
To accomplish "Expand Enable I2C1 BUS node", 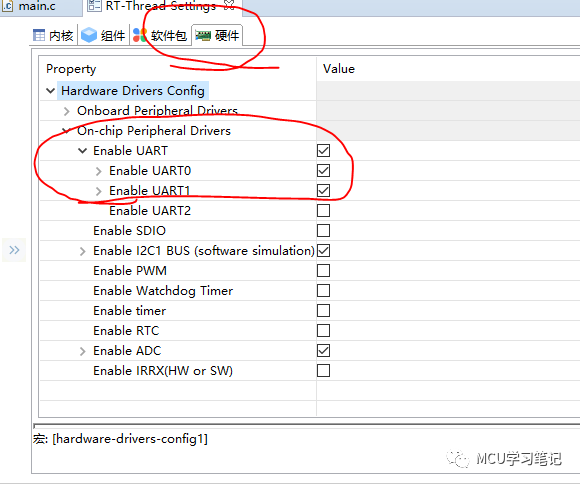I will [82, 251].
